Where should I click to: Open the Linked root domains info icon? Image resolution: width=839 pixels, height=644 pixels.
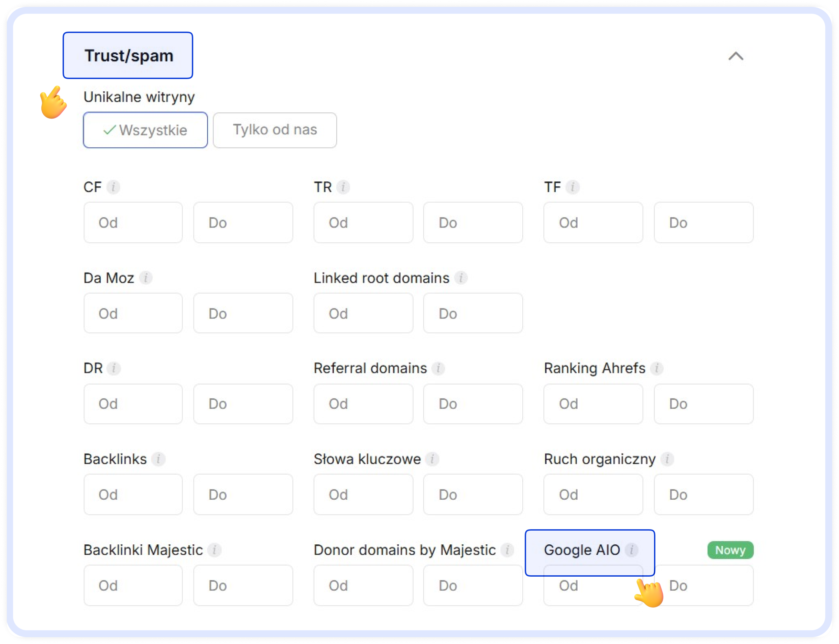(x=461, y=278)
